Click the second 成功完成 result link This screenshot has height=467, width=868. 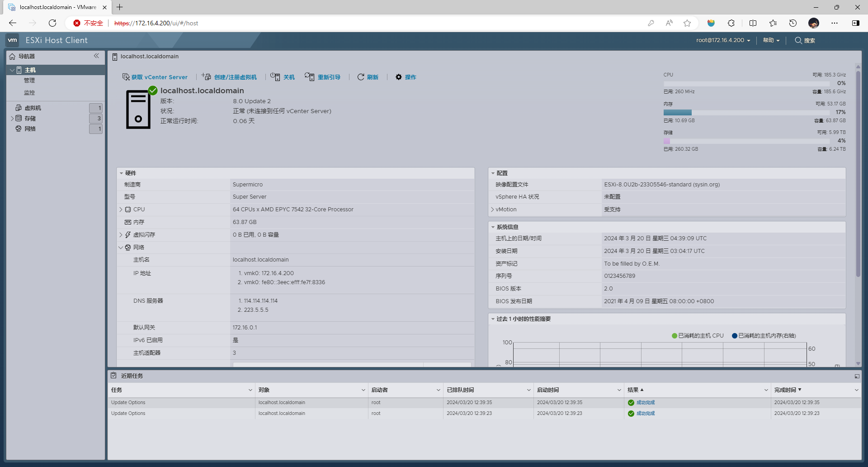646,413
